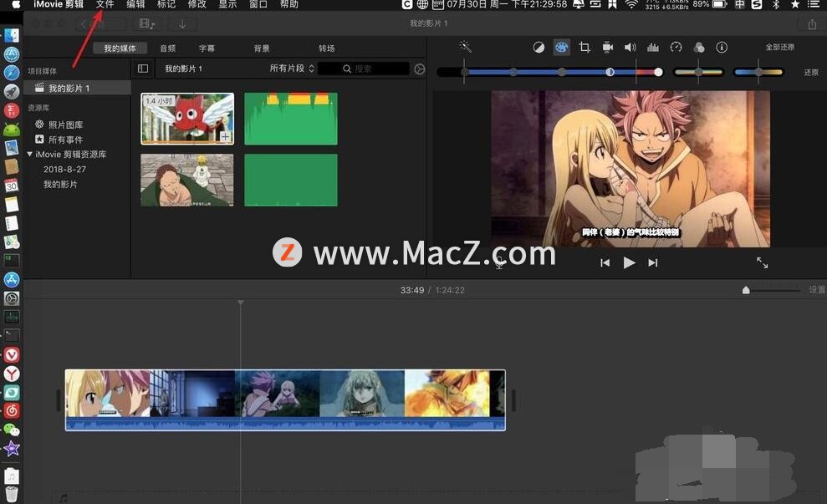Open the 标记 menu
827x504 pixels.
coord(166,4)
